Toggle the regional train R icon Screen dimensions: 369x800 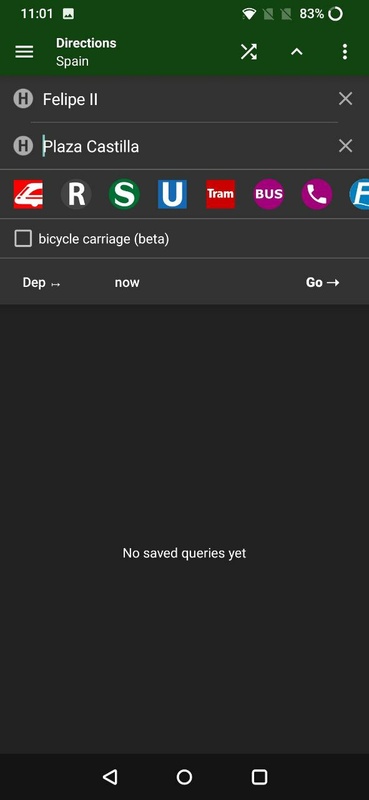click(x=76, y=194)
